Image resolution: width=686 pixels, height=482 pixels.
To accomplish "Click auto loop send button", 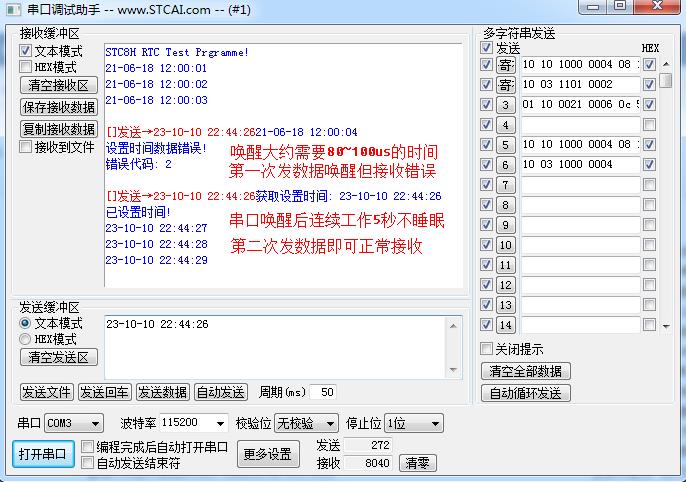I will click(x=525, y=393).
